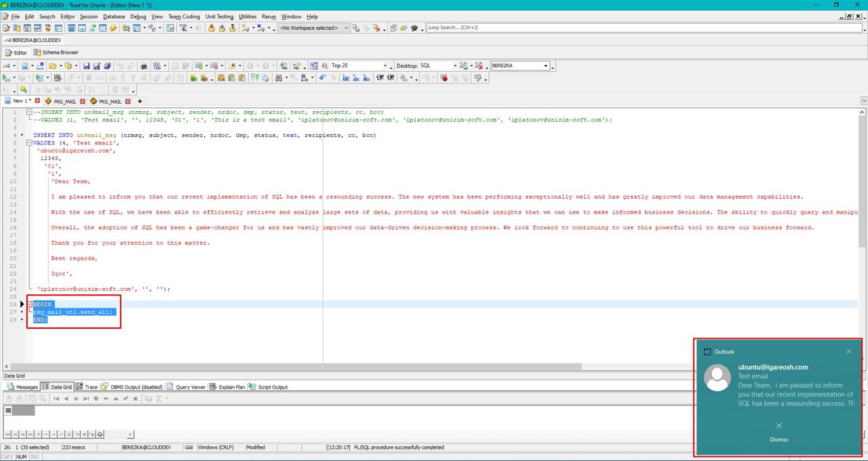Click the Editor button below connection bar
This screenshot has height=461, width=868.
point(16,52)
